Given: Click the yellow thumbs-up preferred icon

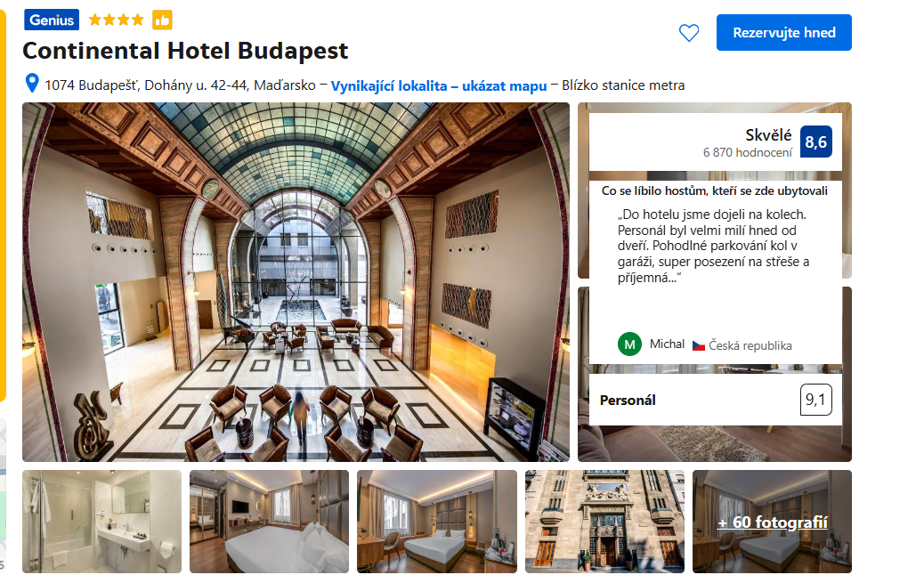Looking at the screenshot, I should coord(162,20).
